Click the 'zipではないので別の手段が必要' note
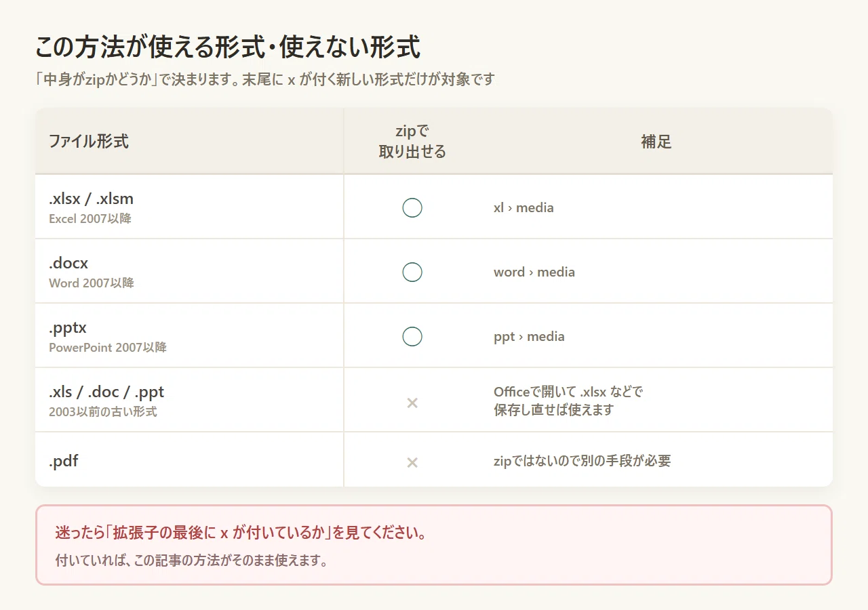 (x=583, y=462)
